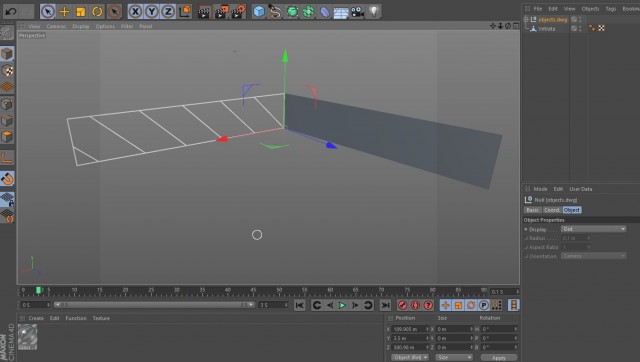
Task: Enable the Axis L-shaped tool
Action: click(x=7, y=158)
